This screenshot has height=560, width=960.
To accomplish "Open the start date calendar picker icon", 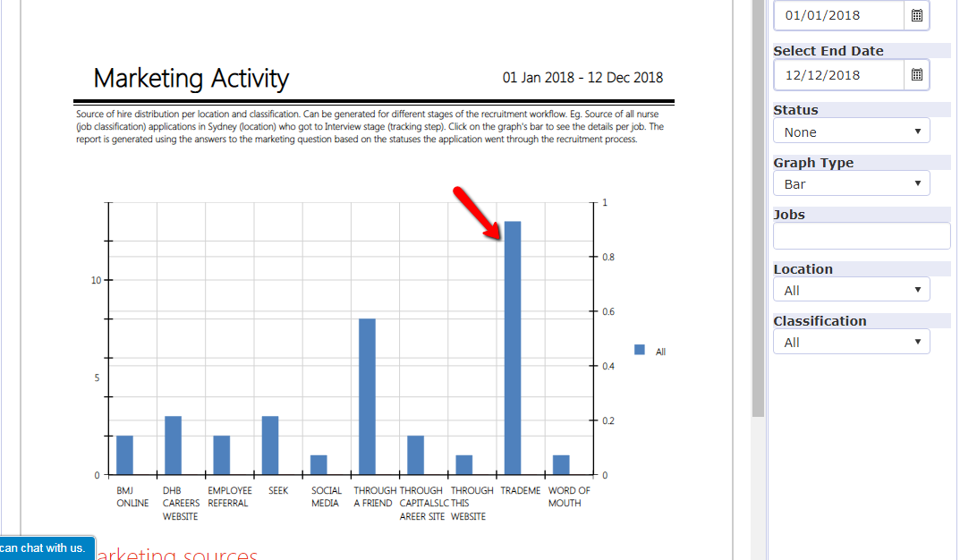I will pyautogui.click(x=916, y=15).
